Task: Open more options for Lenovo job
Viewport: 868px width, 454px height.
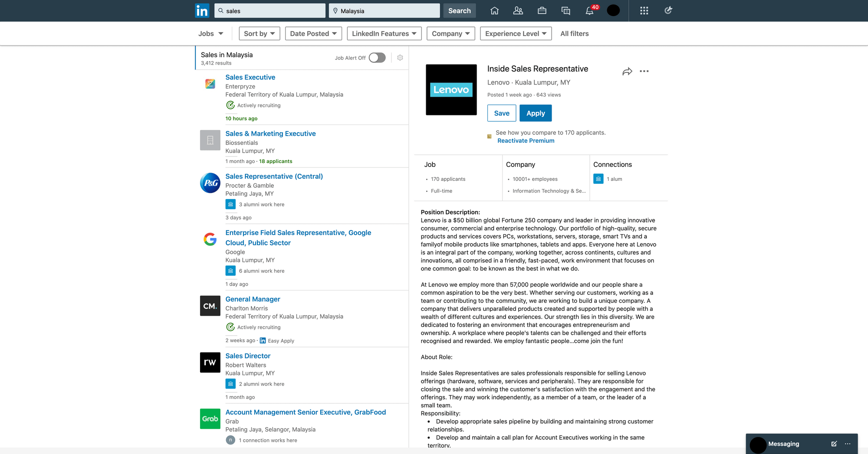Action: pos(644,71)
